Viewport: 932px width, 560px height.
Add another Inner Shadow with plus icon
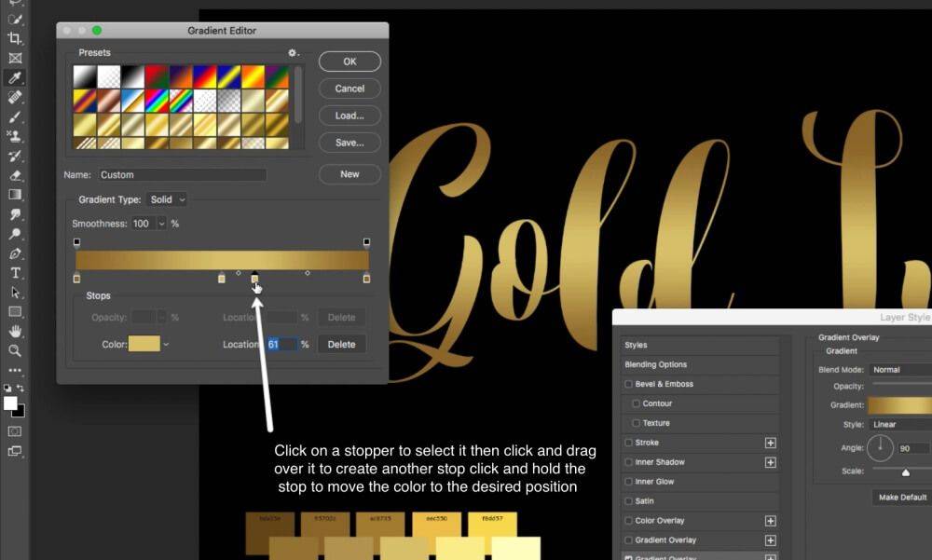point(771,462)
